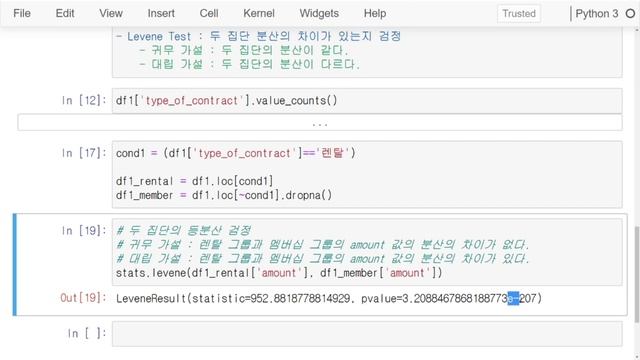Click the df1_member assignment line
This screenshot has height=360, width=640.
224,195
